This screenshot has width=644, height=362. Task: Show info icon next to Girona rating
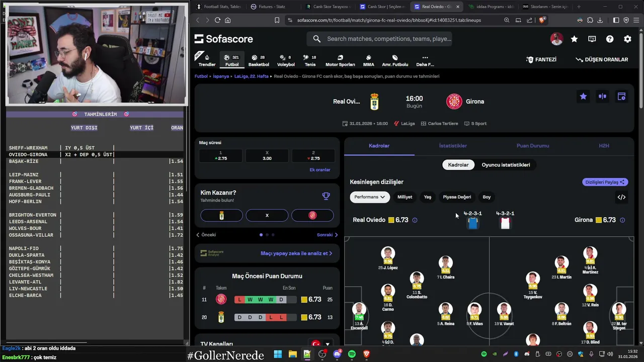[x=622, y=220]
